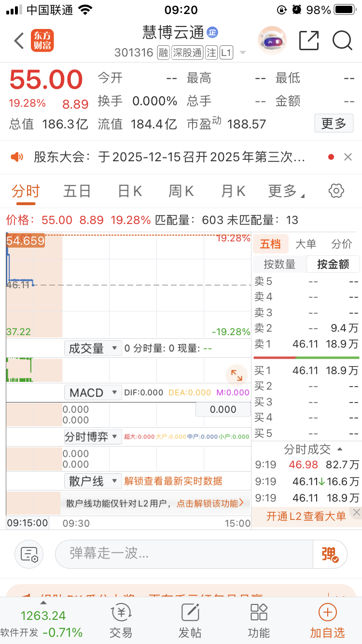The image size is (362, 644).
Task: Expand the stock info dropdown arrow by L1
Action: click(242, 53)
